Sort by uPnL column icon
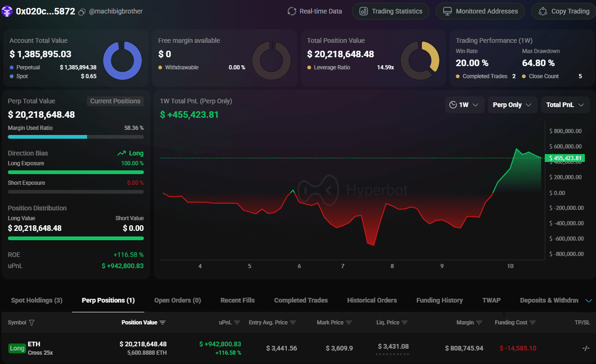 click(x=237, y=323)
